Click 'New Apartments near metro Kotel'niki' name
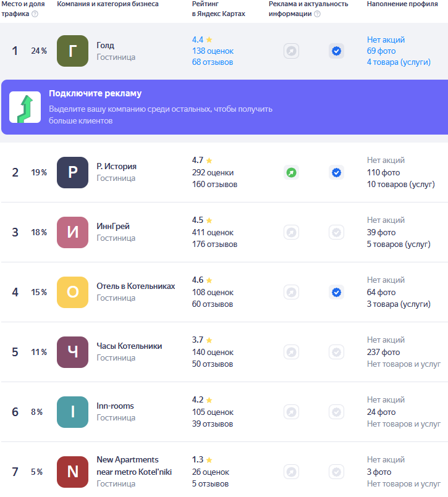 click(x=134, y=466)
